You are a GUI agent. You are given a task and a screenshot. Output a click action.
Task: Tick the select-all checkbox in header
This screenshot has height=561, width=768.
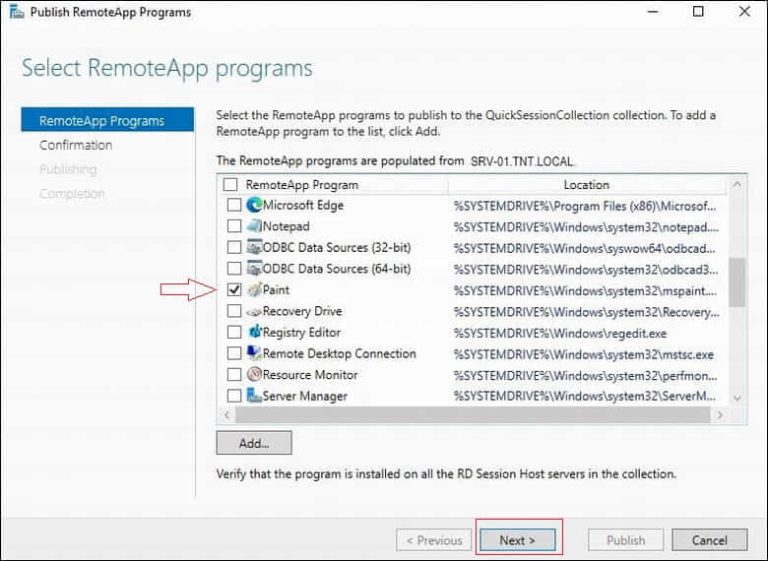(x=231, y=185)
